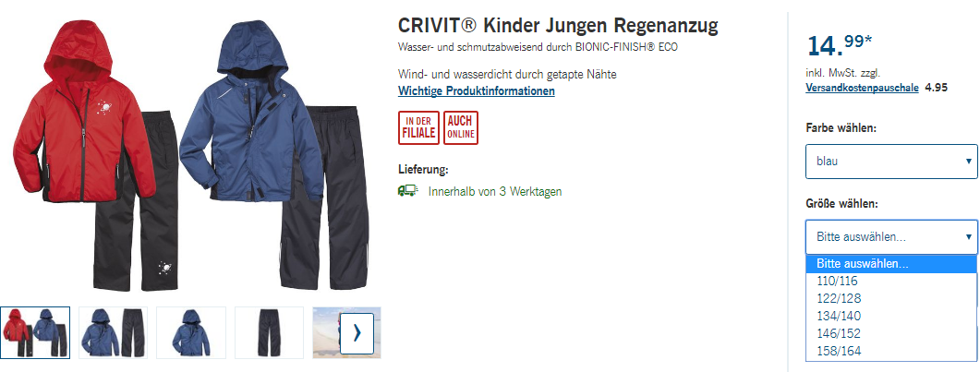Collapse the 'Größe wählen' size dropdown
980x372 pixels.
coord(891,236)
